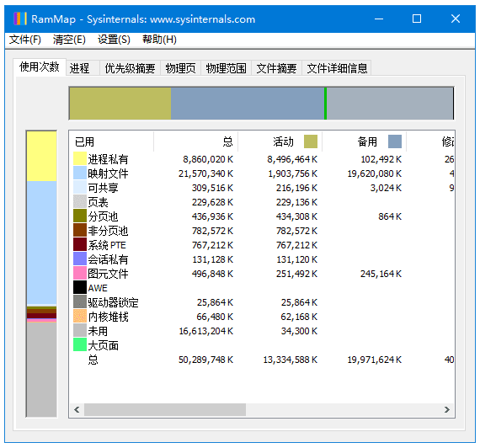The image size is (480, 448).
Task: Click value 21,570,340 K in 总 column
Action: point(206,173)
